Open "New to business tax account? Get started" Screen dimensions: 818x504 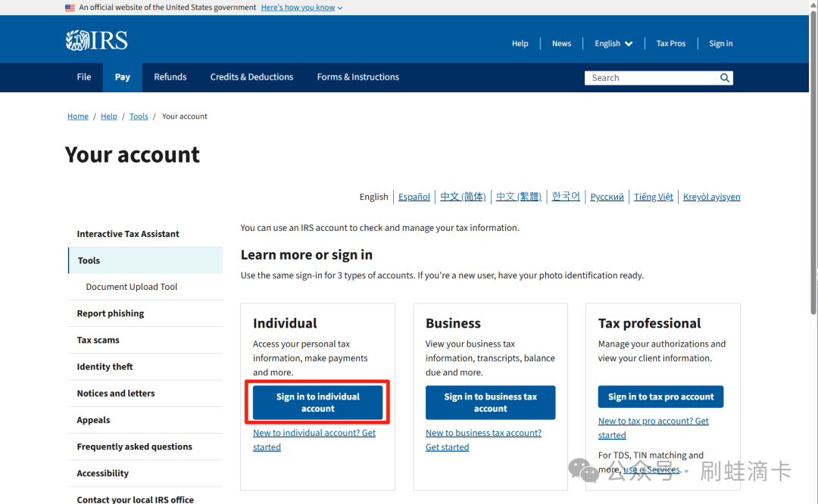point(483,440)
